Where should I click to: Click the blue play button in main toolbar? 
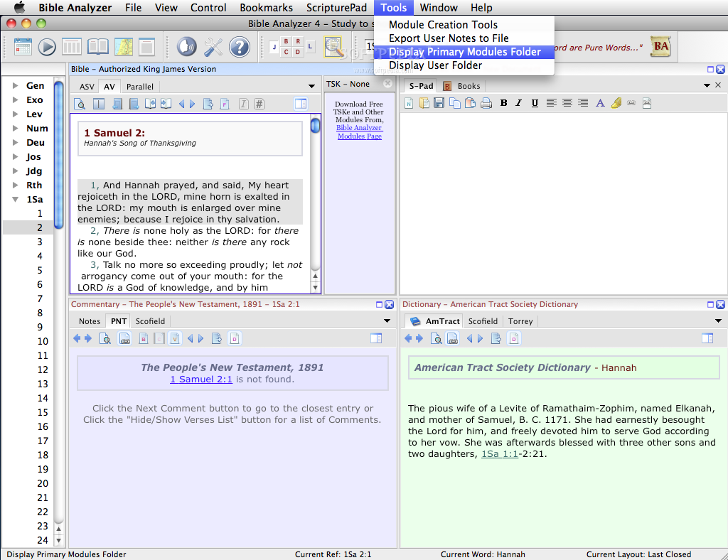tap(47, 47)
